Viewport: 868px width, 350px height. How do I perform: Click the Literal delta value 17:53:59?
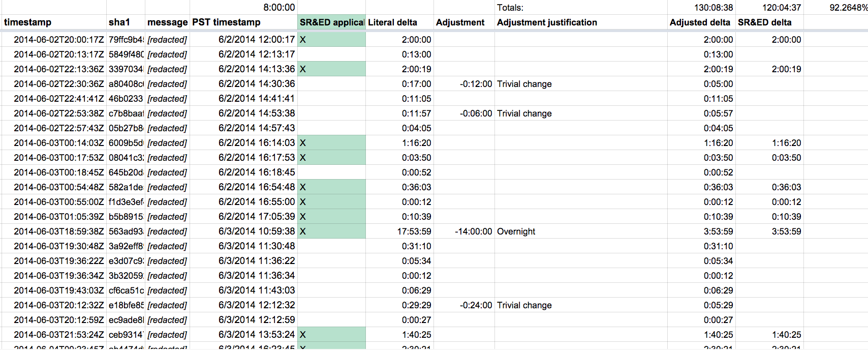click(399, 231)
